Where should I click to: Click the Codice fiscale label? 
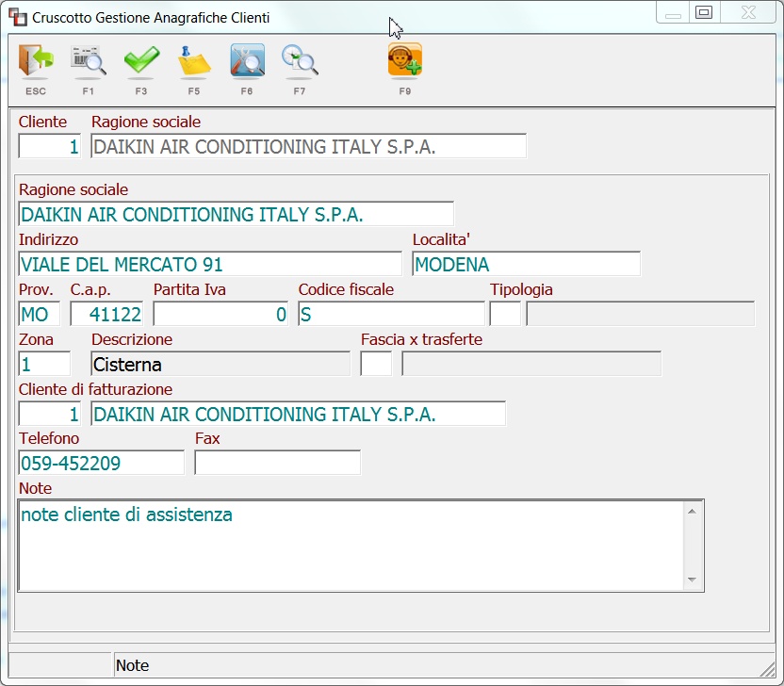point(346,289)
